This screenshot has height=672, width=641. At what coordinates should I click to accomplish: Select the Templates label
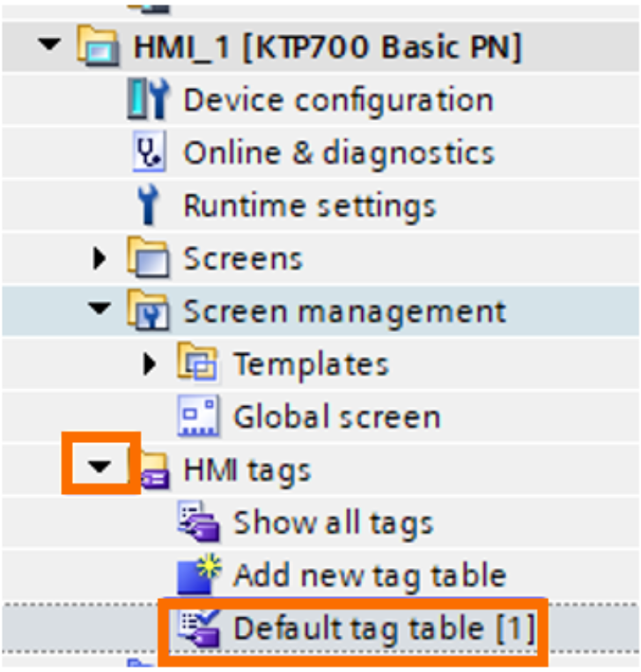coord(311,365)
